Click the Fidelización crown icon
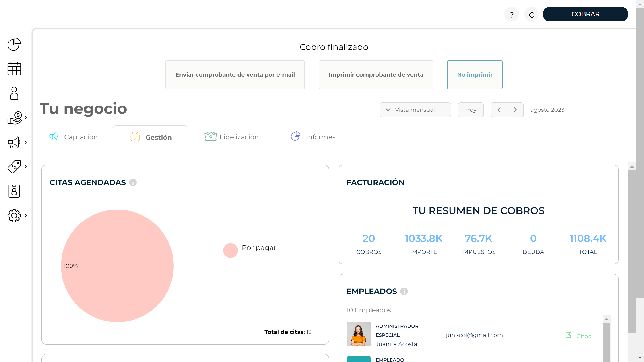644x362 pixels. point(211,136)
